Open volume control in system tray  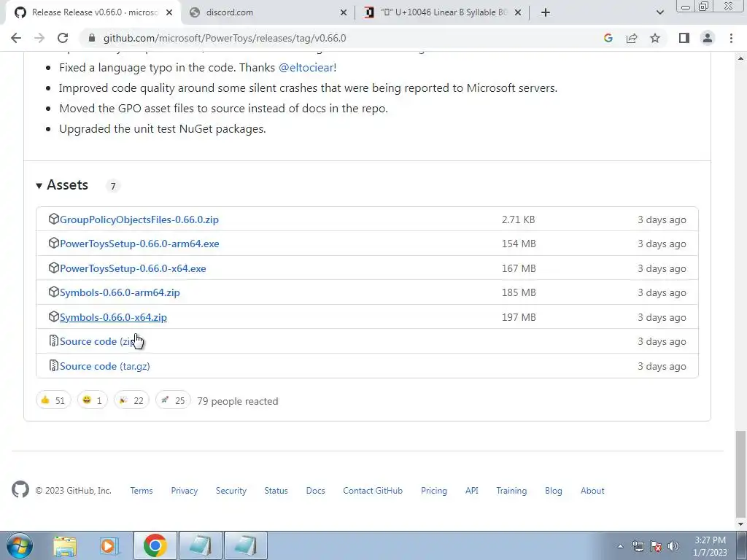[673, 546]
